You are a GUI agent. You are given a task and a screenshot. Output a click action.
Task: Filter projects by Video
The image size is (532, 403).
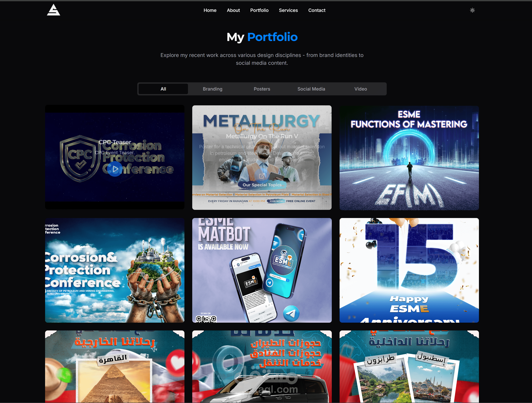pos(360,89)
